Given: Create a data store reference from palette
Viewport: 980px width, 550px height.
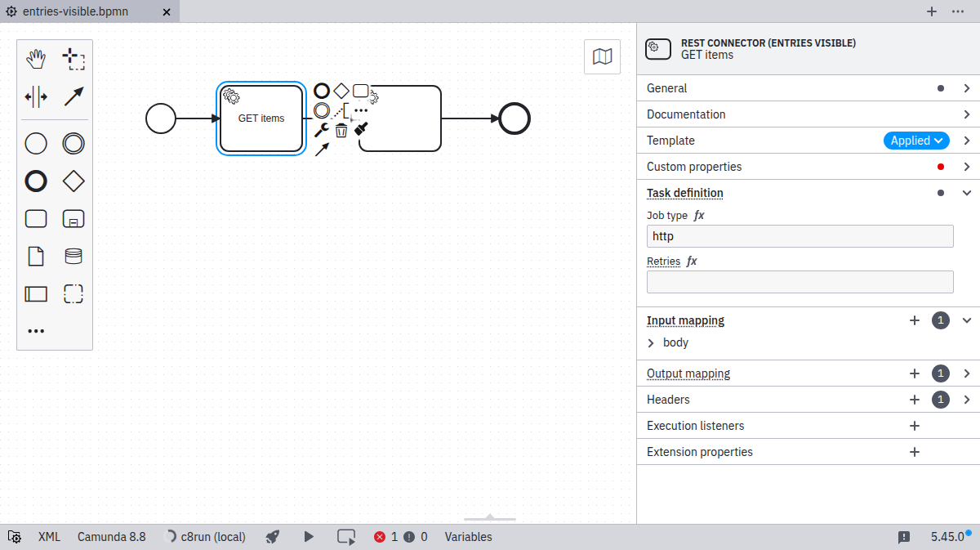Looking at the screenshot, I should 73,257.
